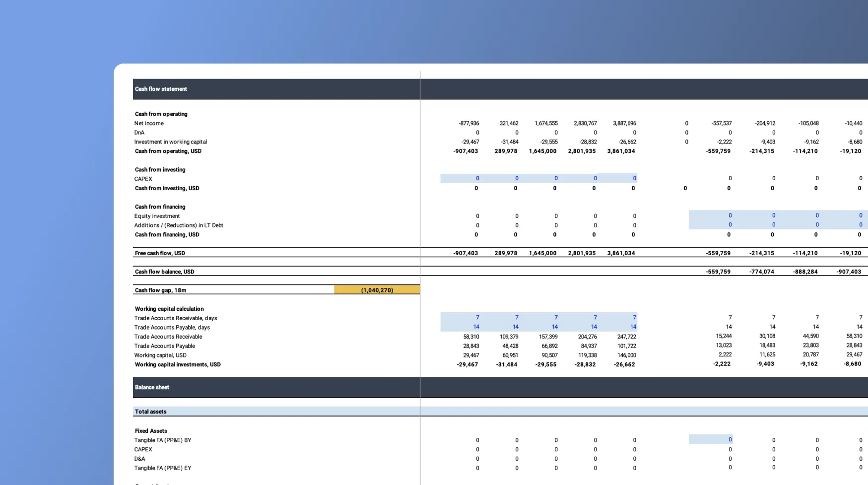Select the DnA row label

click(139, 133)
